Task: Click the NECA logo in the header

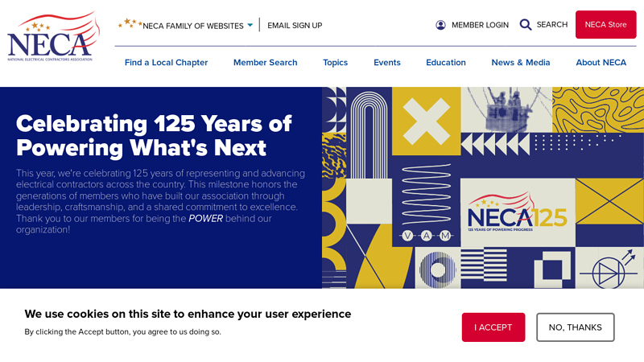Action: pos(53,36)
